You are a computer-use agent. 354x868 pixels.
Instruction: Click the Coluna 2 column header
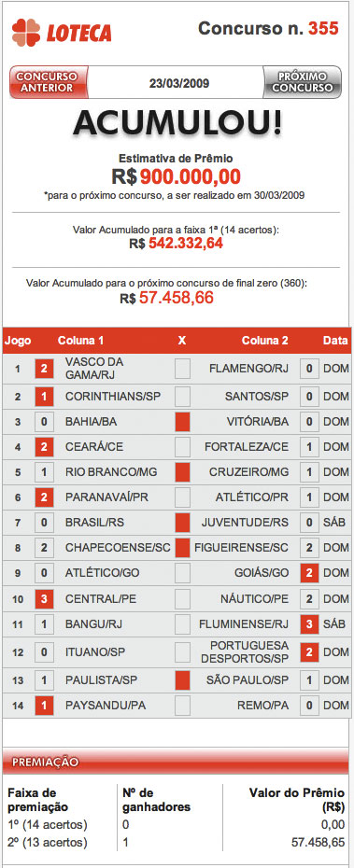[x=265, y=341]
